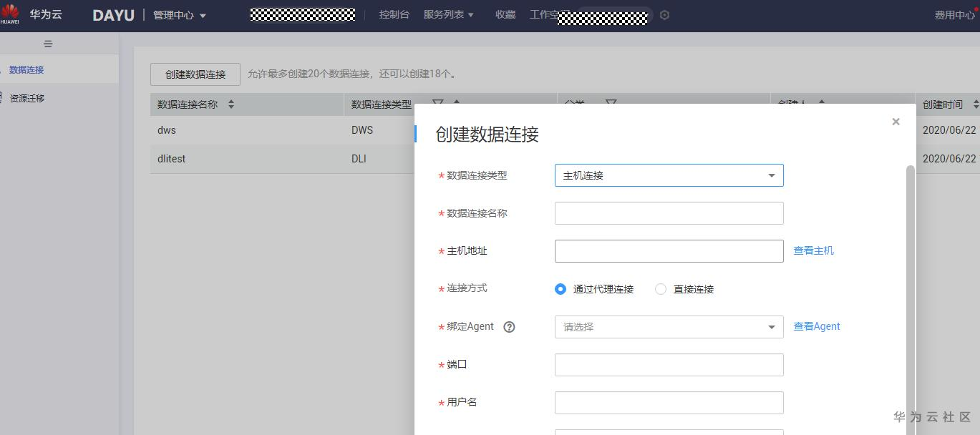Click the 数据连接名称 input field

point(669,213)
